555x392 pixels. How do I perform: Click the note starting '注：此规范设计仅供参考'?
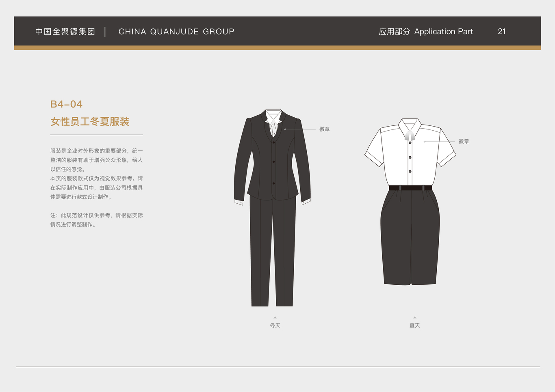pyautogui.click(x=97, y=220)
